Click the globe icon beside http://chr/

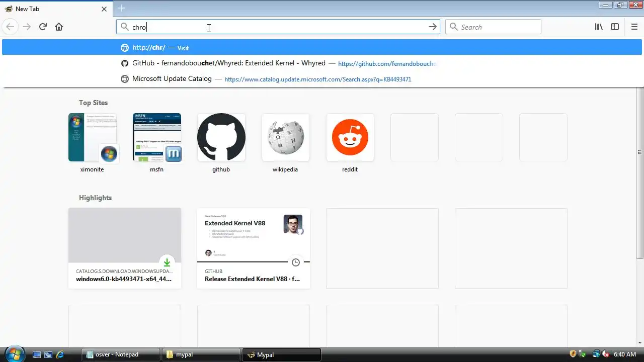pyautogui.click(x=125, y=48)
